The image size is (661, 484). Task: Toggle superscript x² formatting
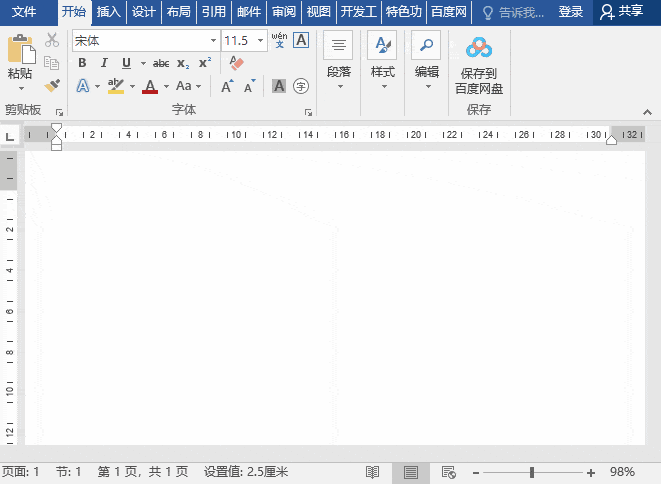pos(205,62)
